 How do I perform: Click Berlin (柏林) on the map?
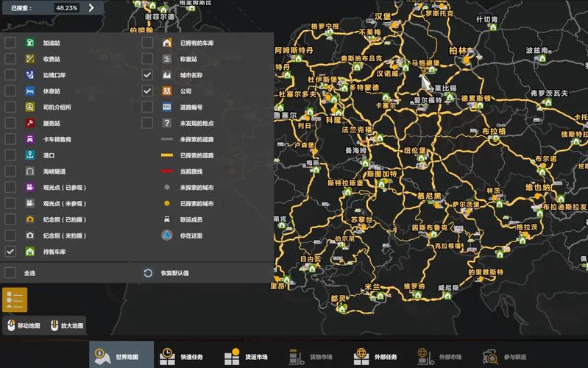458,51
